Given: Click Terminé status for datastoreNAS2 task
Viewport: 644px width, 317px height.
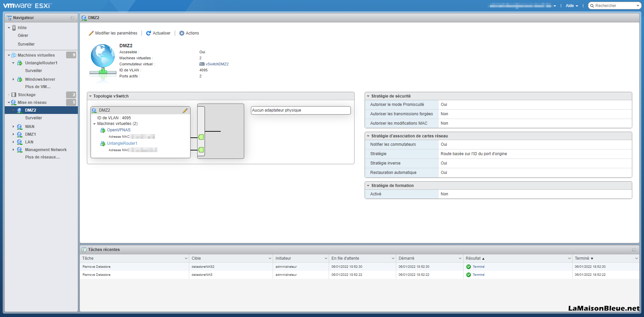Looking at the screenshot, I should click(x=478, y=267).
